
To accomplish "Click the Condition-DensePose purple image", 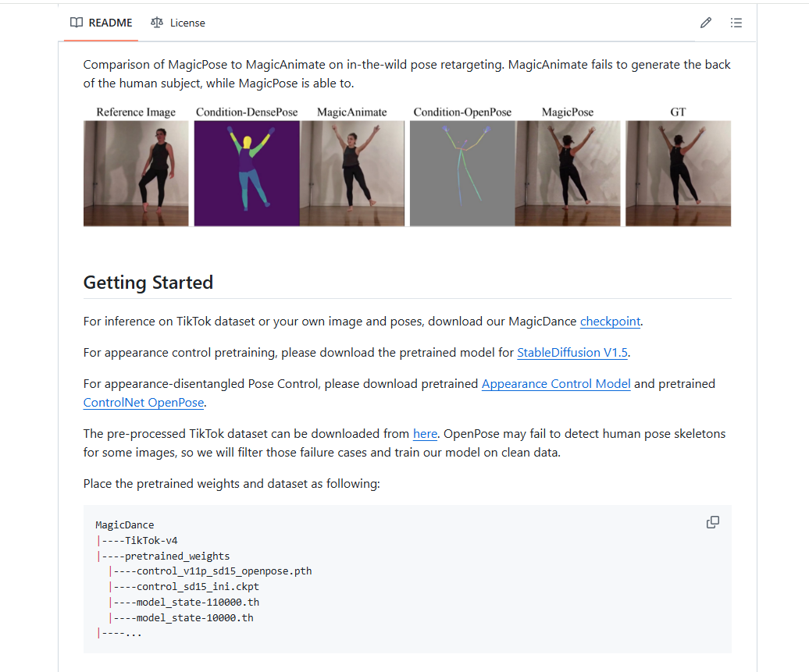I will click(x=247, y=173).
